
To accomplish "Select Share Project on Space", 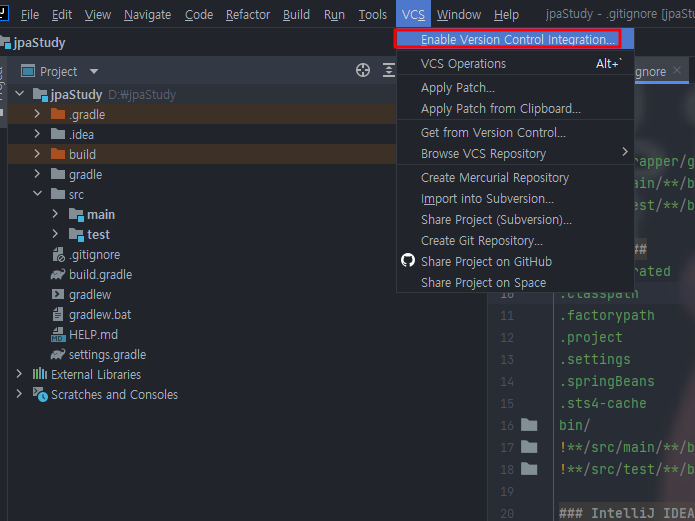I will [515, 282].
